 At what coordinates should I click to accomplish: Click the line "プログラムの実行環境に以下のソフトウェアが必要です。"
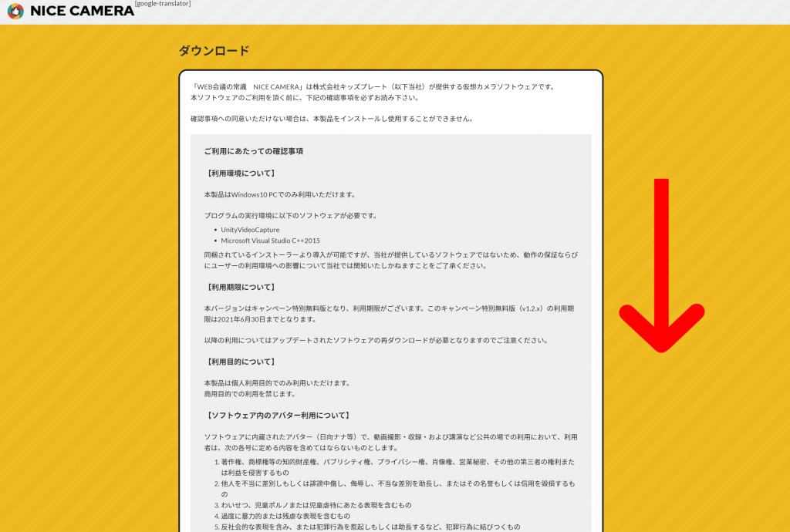point(291,215)
